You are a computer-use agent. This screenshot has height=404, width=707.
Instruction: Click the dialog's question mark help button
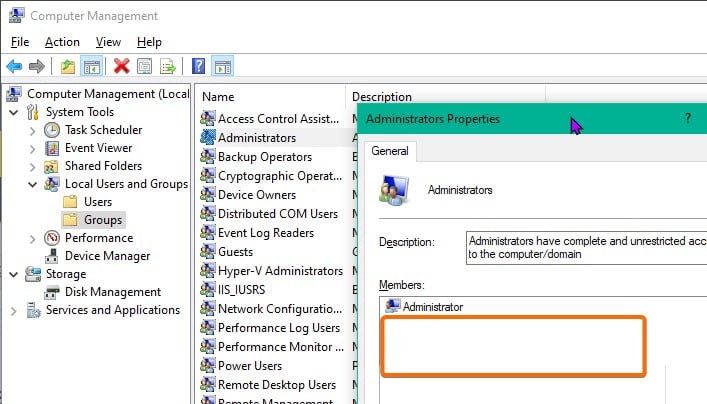(x=688, y=119)
